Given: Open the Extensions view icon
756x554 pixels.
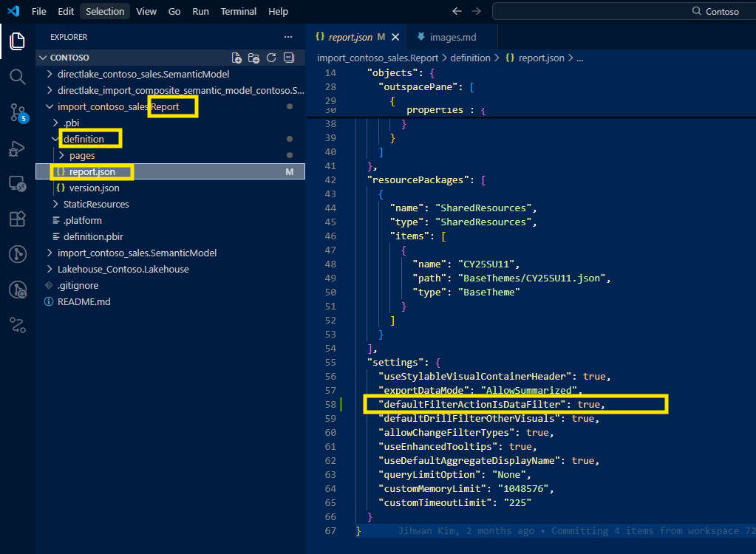Looking at the screenshot, I should (17, 219).
